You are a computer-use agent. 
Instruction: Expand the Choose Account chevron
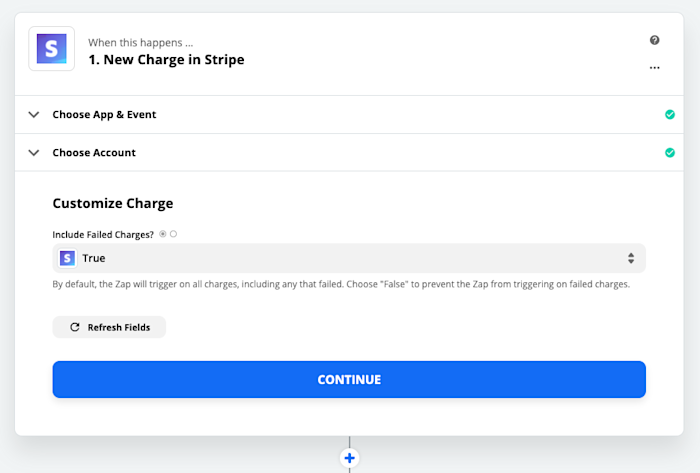[x=34, y=153]
